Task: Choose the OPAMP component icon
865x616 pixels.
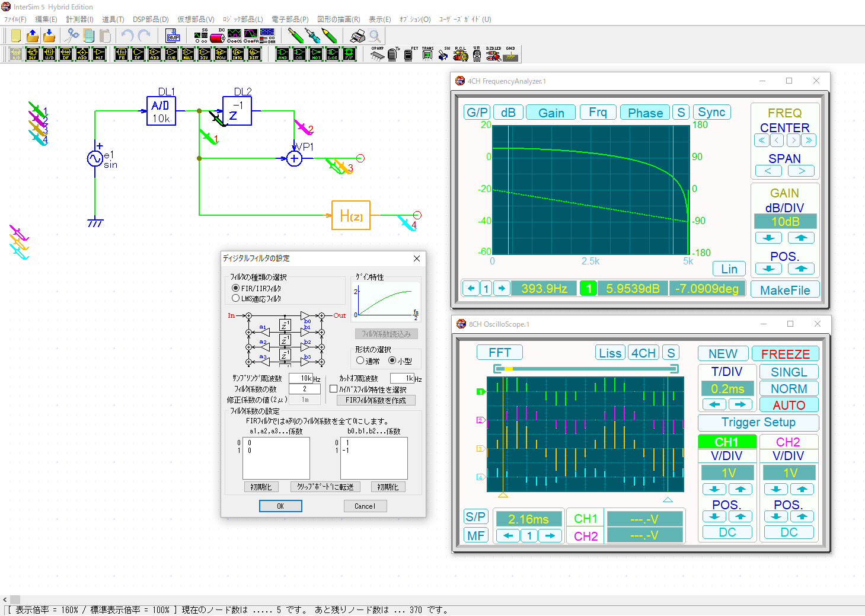Action: 377,54
